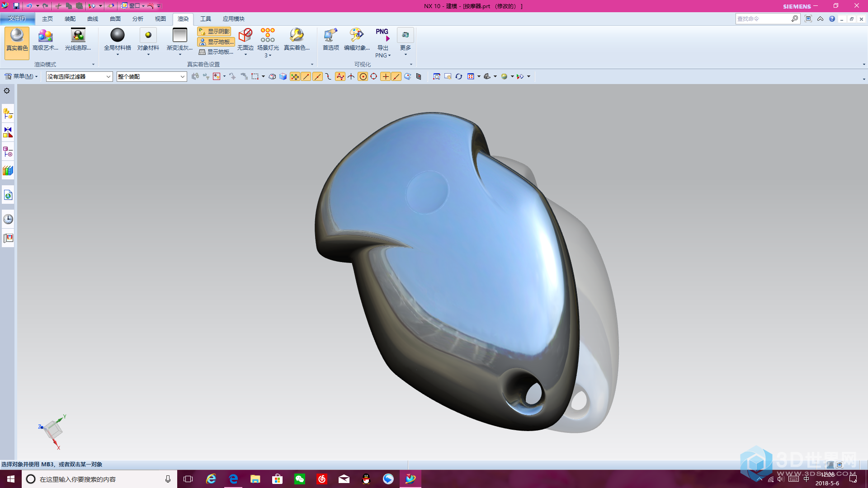Click the Windows search box in taskbar
Screen dimensions: 868x488
point(99,479)
